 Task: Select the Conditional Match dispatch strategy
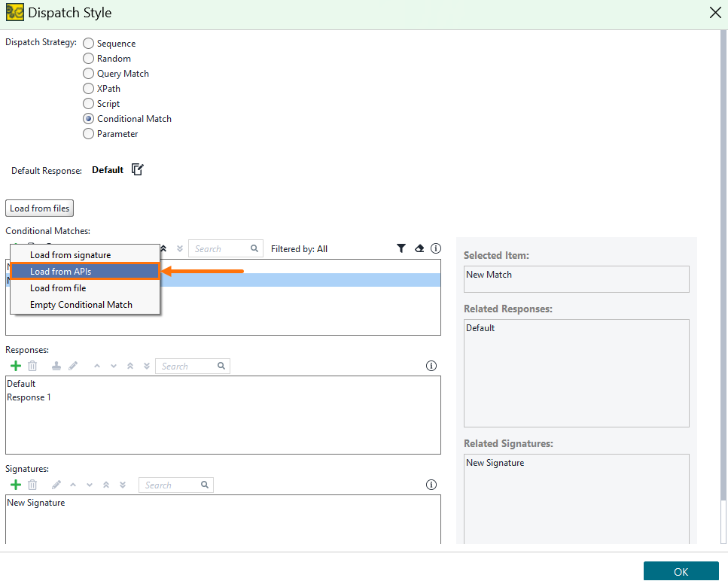87,118
